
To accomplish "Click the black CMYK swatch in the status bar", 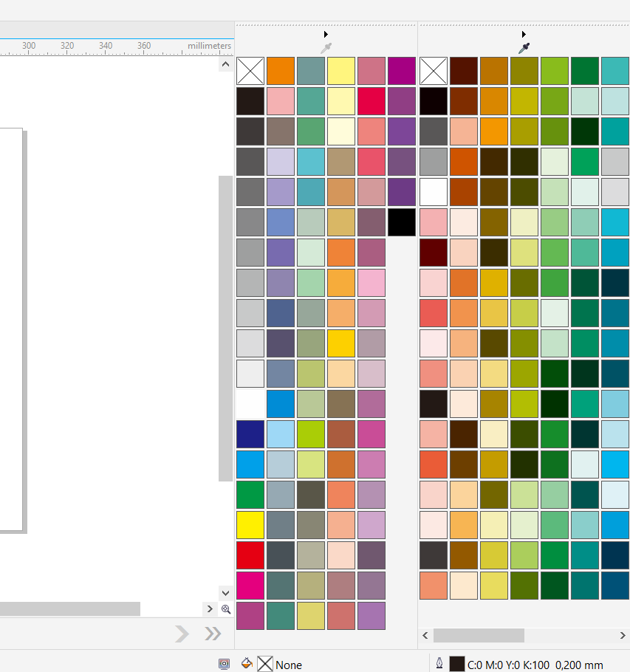I will [x=456, y=664].
